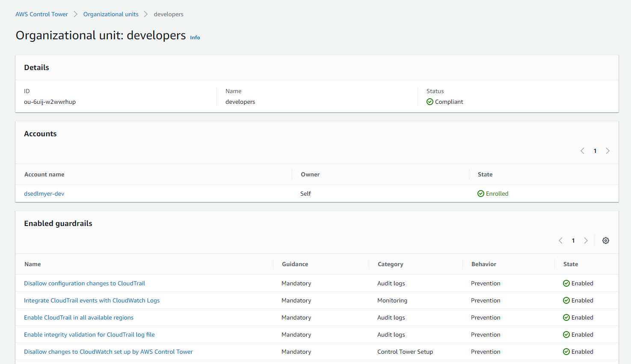
Task: Open Disallow configuration changes to CloudTrail guardrail
Action: [84, 283]
